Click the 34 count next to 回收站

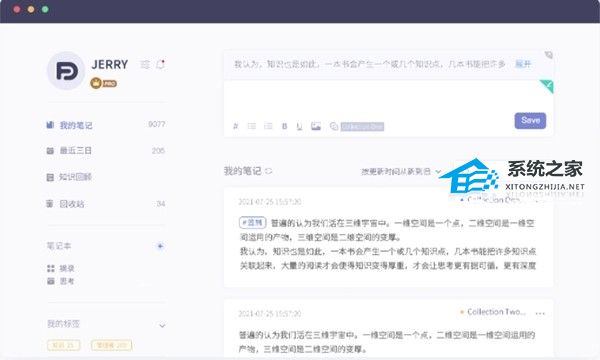(x=161, y=204)
